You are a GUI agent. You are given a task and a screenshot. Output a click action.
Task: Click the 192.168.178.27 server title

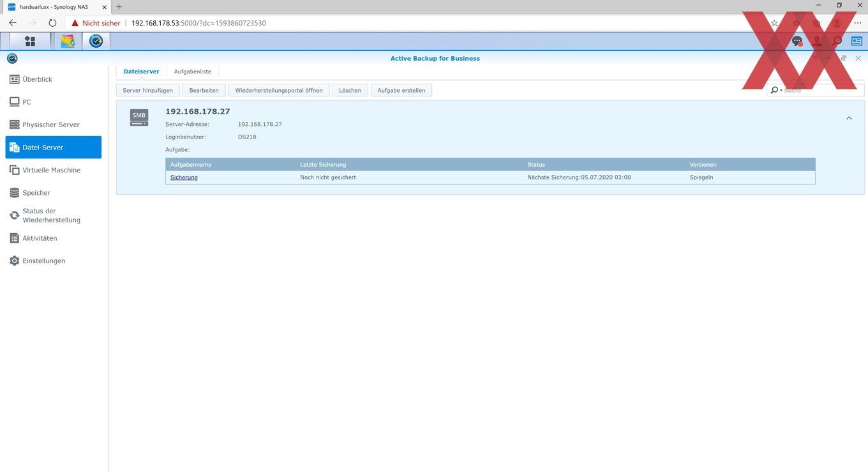198,111
